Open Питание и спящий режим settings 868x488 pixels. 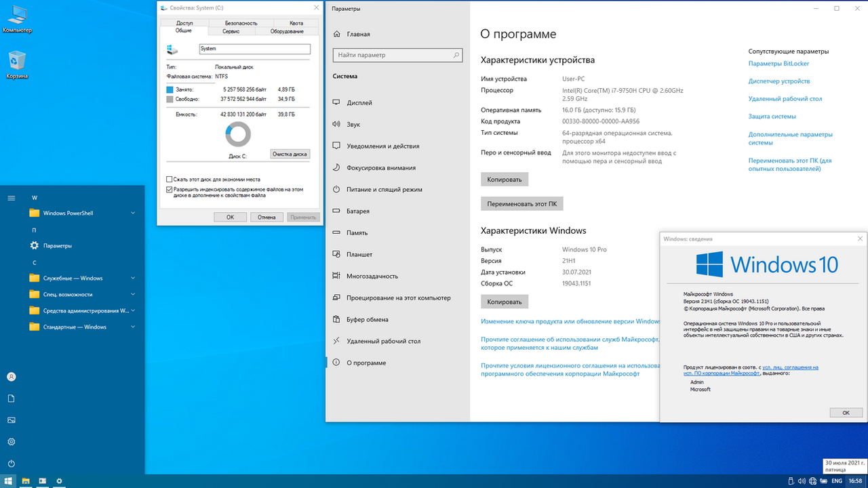pyautogui.click(x=384, y=190)
